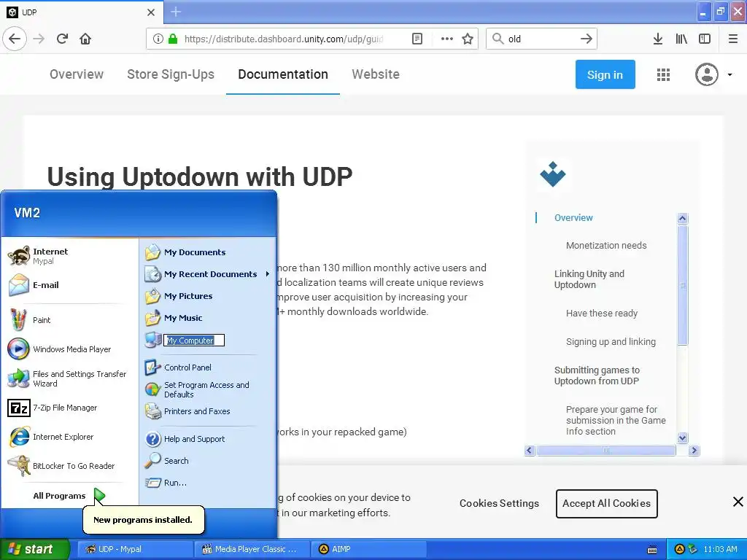Show sidebars icon in the toolbar
747x560 pixels.
705,39
